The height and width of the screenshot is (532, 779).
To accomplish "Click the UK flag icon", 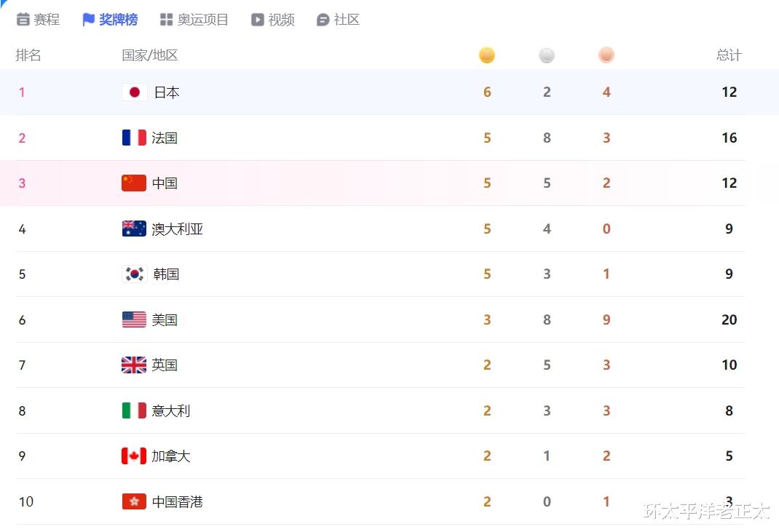I will click(134, 365).
